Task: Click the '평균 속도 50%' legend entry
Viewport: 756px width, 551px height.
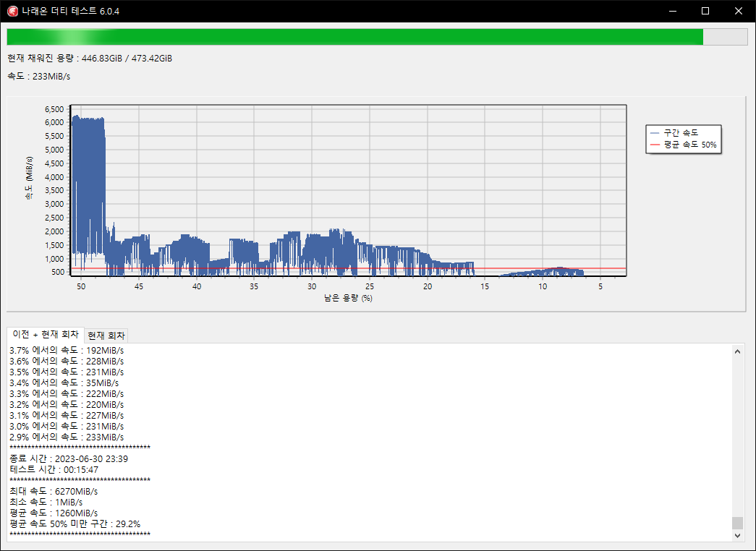Action: [684, 145]
